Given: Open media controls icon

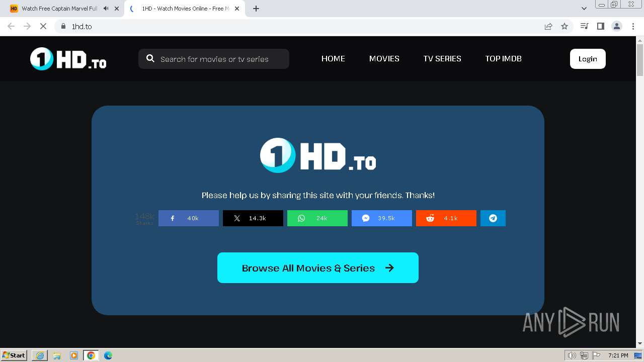Looking at the screenshot, I should pyautogui.click(x=585, y=26).
